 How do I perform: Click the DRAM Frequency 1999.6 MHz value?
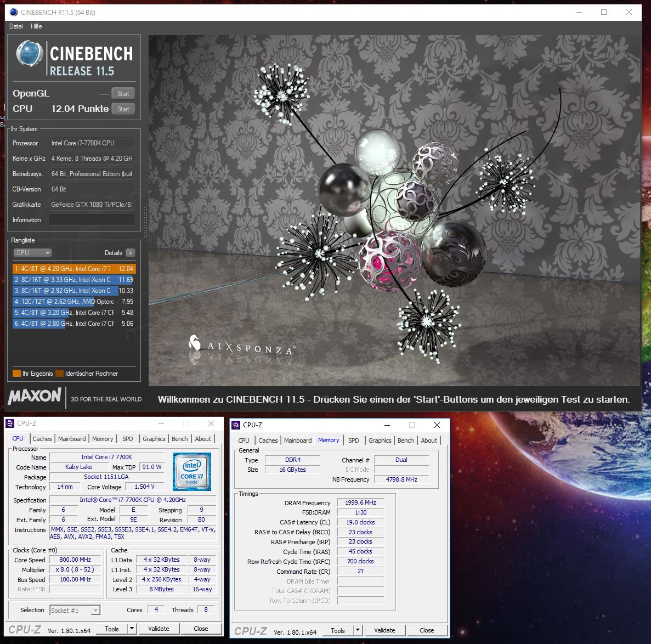point(360,502)
